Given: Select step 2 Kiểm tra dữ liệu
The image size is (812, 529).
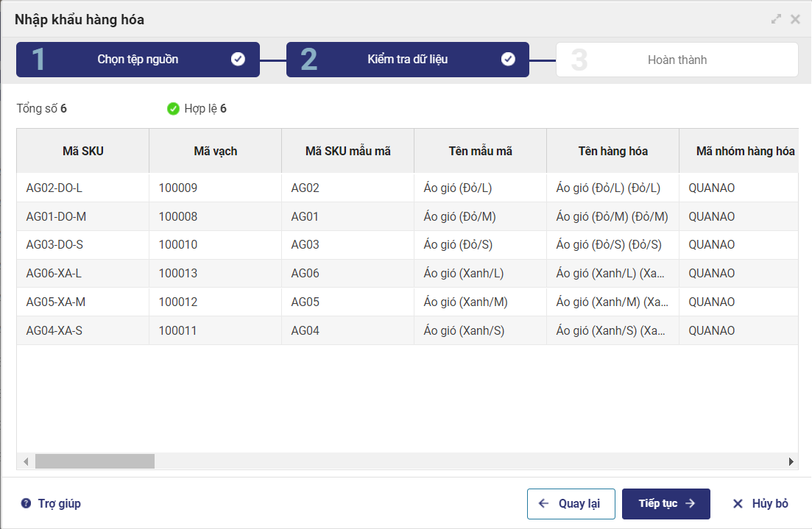Looking at the screenshot, I should 408,60.
